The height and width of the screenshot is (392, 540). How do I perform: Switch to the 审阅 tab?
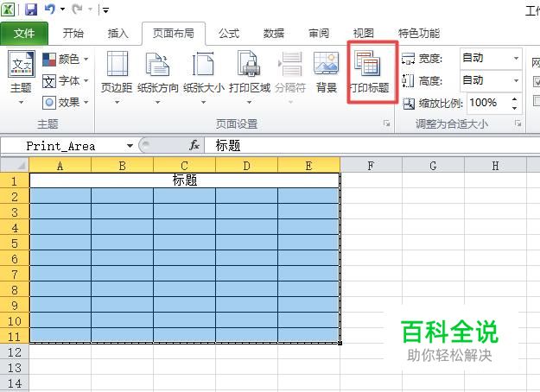pyautogui.click(x=319, y=34)
